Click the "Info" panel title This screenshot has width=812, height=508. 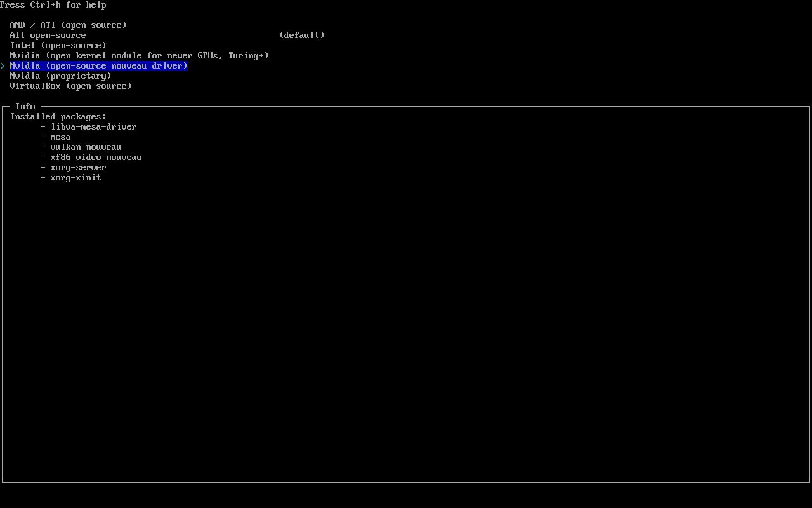coord(25,106)
